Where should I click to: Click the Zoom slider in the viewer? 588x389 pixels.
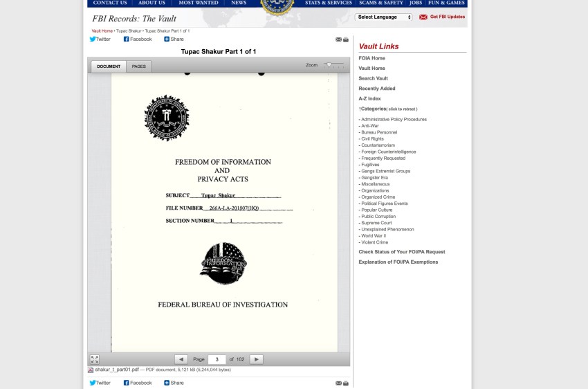pyautogui.click(x=331, y=64)
